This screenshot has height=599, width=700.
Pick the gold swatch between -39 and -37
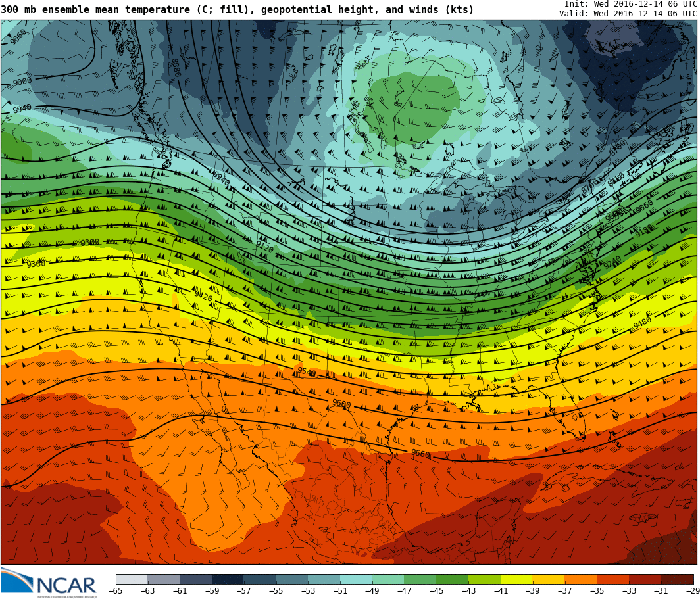click(x=549, y=579)
